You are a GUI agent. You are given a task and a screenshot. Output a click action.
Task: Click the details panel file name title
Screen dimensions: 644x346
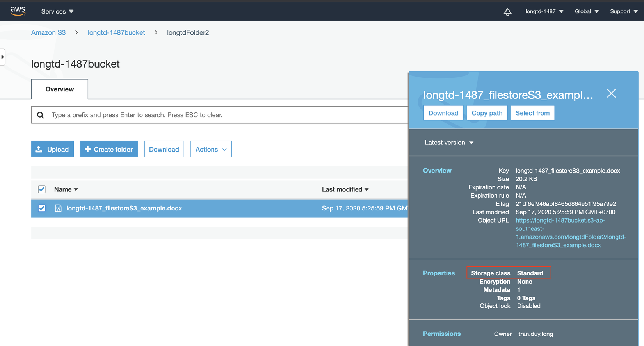point(508,95)
